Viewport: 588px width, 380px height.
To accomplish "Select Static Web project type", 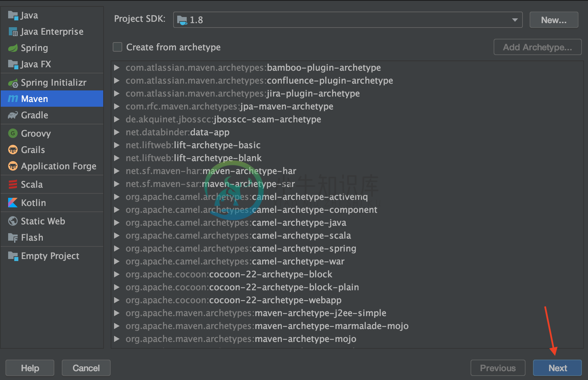I will pyautogui.click(x=52, y=221).
